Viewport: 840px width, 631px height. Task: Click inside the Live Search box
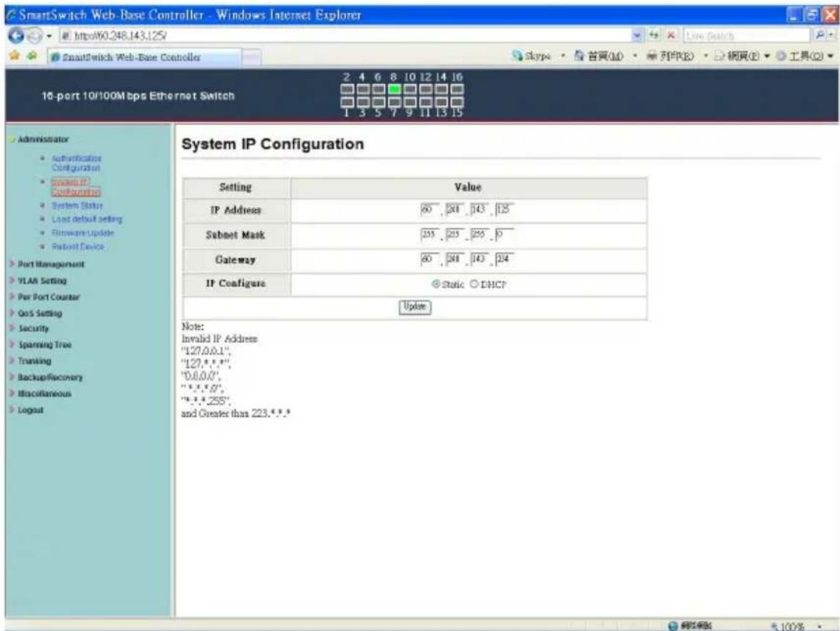point(747,36)
